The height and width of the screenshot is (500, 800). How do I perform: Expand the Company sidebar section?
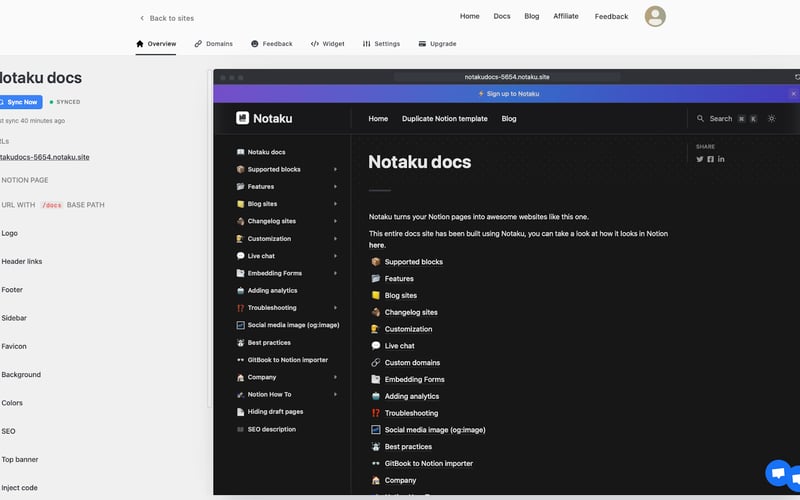point(335,377)
